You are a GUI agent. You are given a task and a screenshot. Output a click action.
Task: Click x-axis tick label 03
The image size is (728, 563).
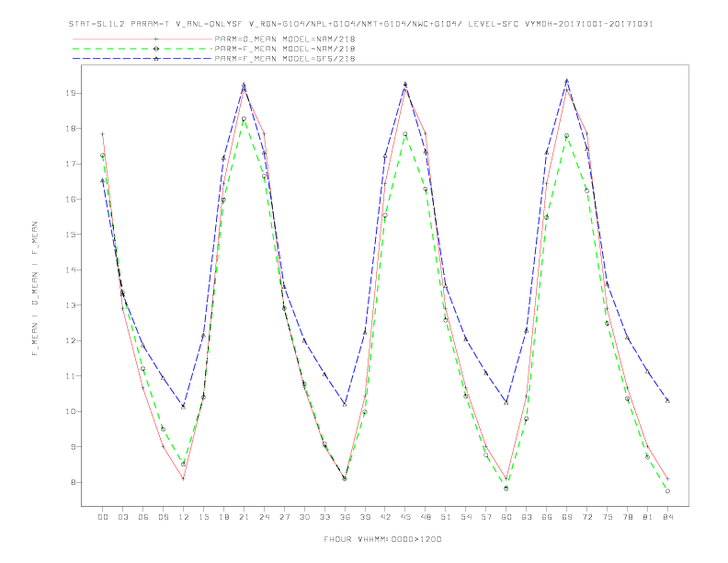122,517
